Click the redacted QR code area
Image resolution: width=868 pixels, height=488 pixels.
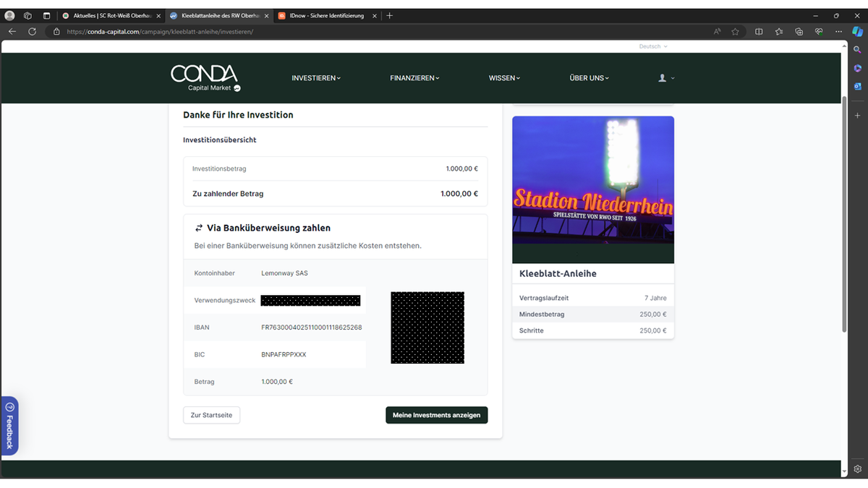coord(427,328)
